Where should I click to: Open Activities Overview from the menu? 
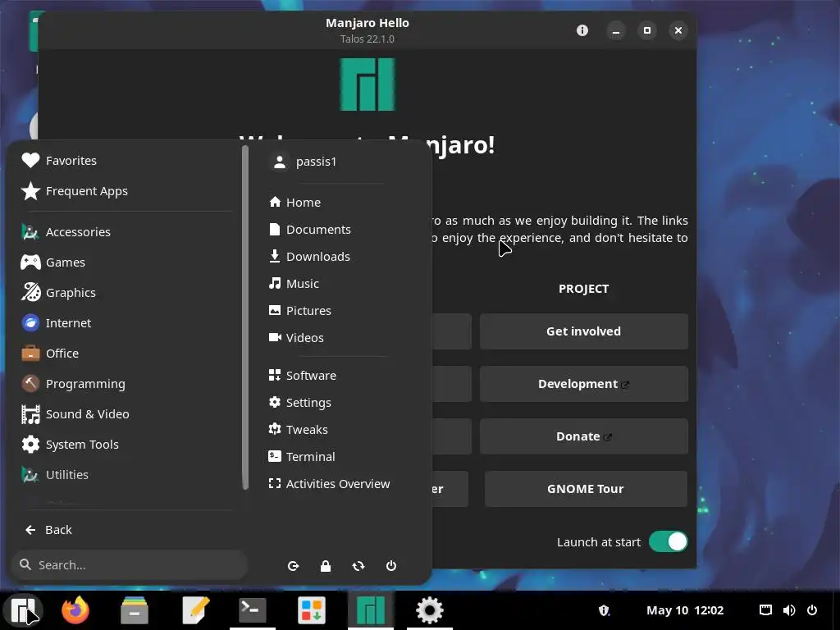click(328, 483)
